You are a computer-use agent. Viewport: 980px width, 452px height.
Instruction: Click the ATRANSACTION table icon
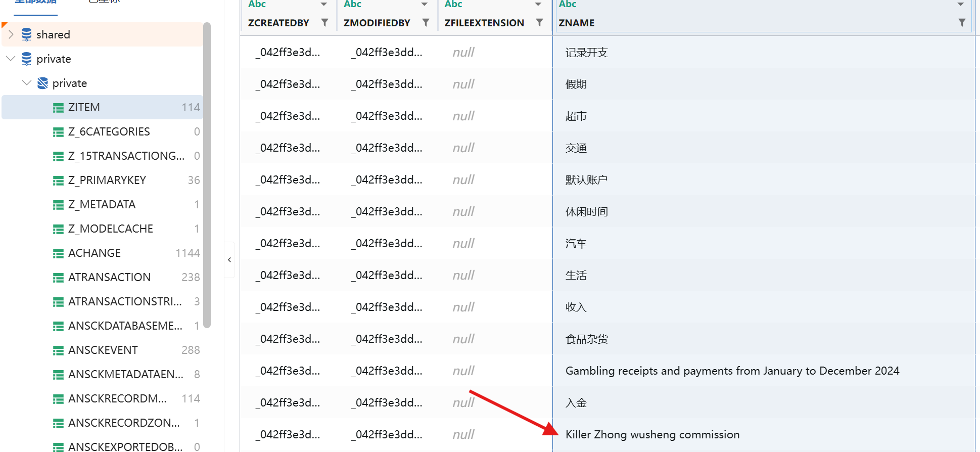pyautogui.click(x=59, y=278)
